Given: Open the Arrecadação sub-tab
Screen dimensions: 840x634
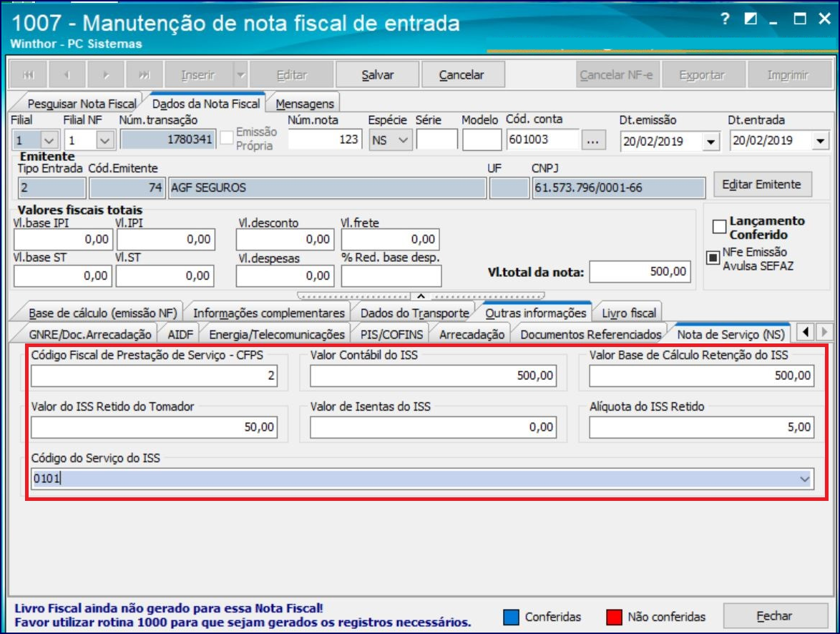Looking at the screenshot, I should (x=472, y=334).
